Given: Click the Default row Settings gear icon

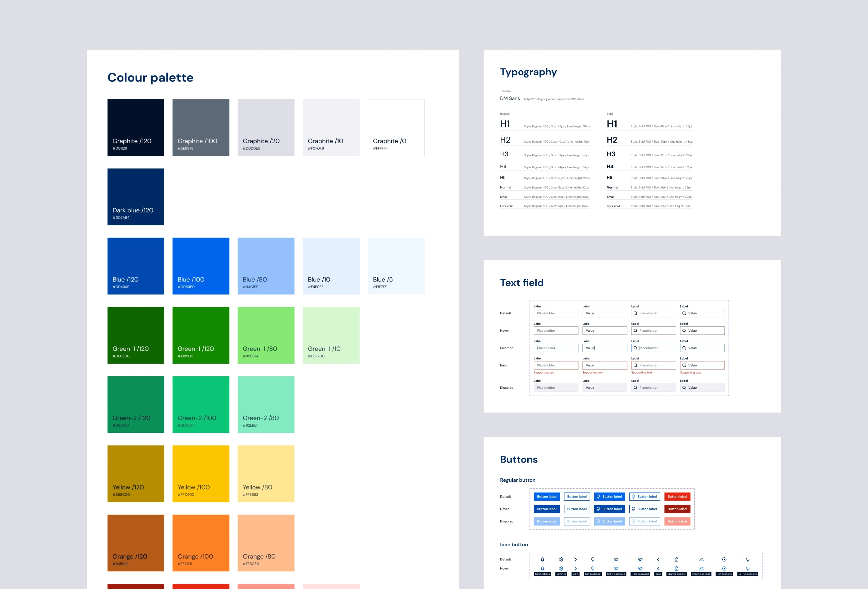Looking at the screenshot, I should coord(561,559).
